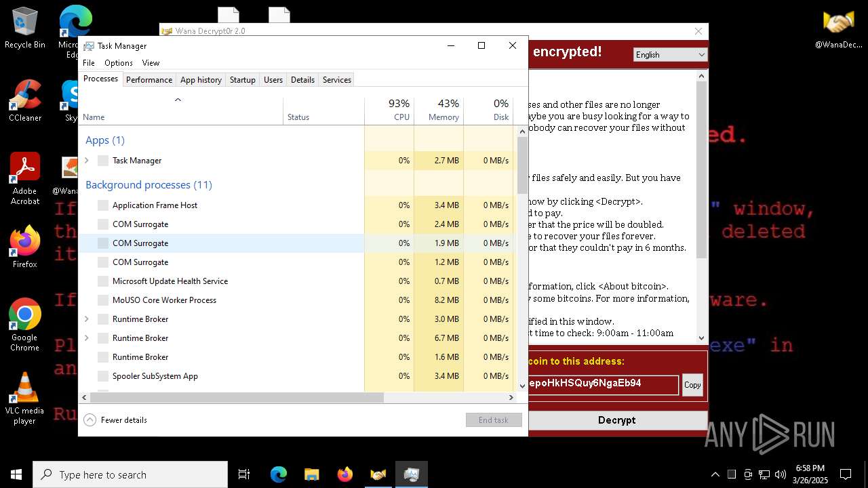Click the Windows Start button
The height and width of the screenshot is (488, 868).
tap(16, 474)
